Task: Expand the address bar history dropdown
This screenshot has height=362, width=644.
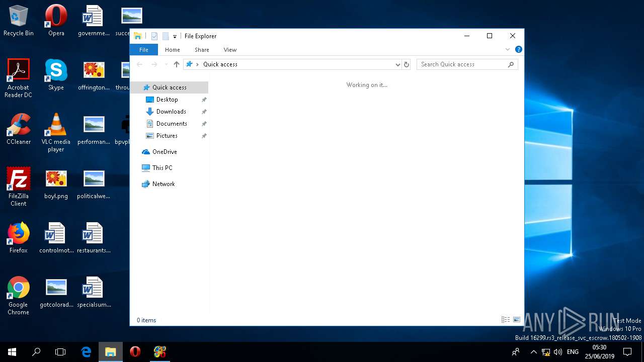Action: tap(397, 64)
